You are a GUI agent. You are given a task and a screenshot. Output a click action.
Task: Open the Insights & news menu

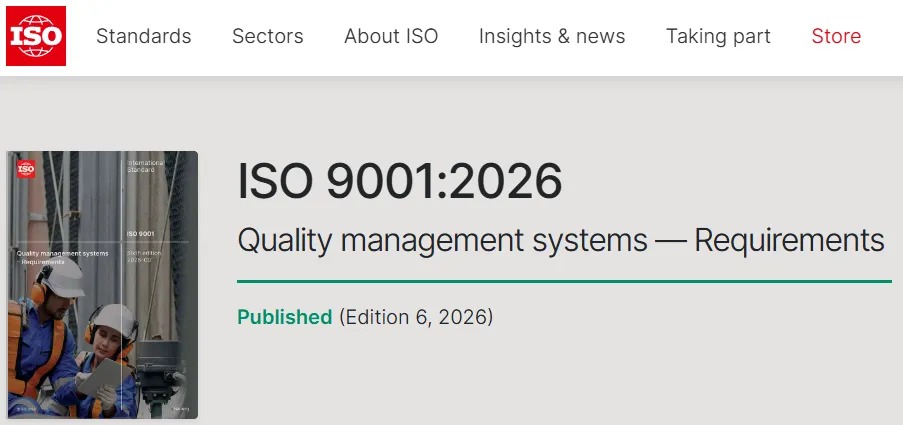(552, 36)
